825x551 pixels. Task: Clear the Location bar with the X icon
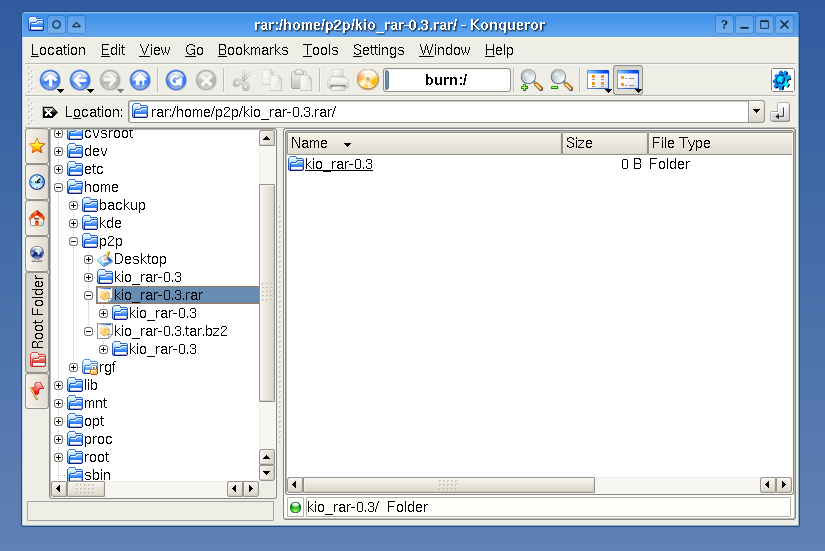point(49,112)
